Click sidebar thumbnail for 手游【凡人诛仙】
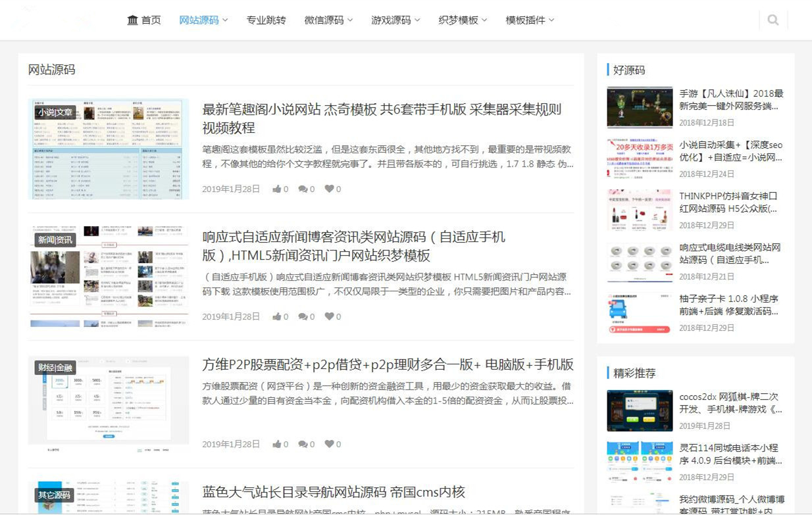 640,107
